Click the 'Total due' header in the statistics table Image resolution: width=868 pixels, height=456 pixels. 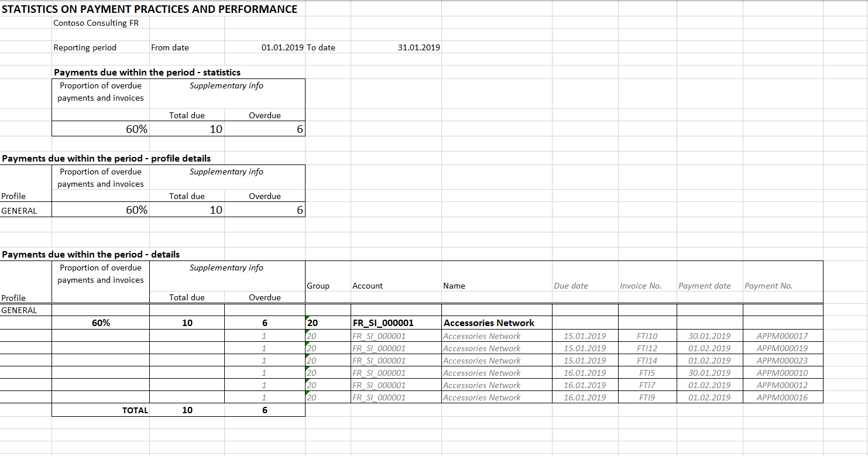pyautogui.click(x=187, y=115)
